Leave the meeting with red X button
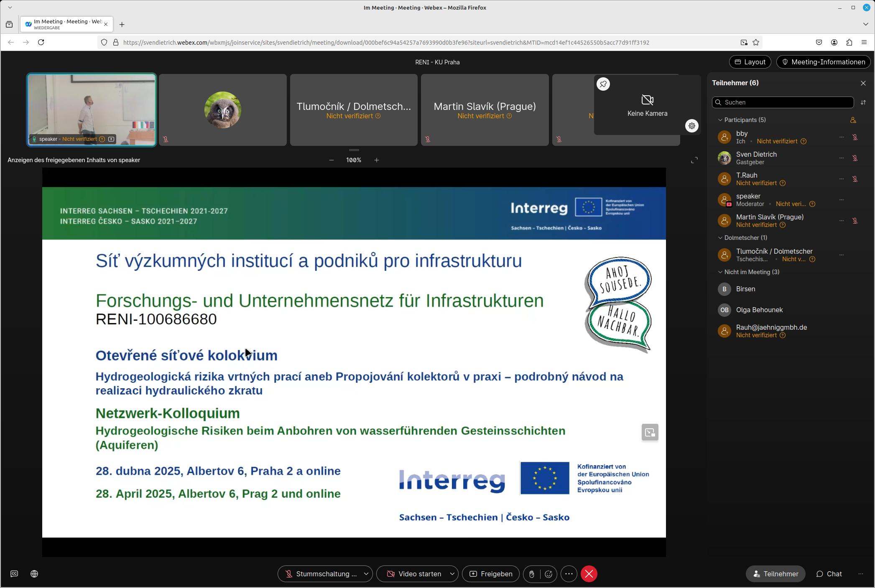Viewport: 875px width, 588px height. 589,574
